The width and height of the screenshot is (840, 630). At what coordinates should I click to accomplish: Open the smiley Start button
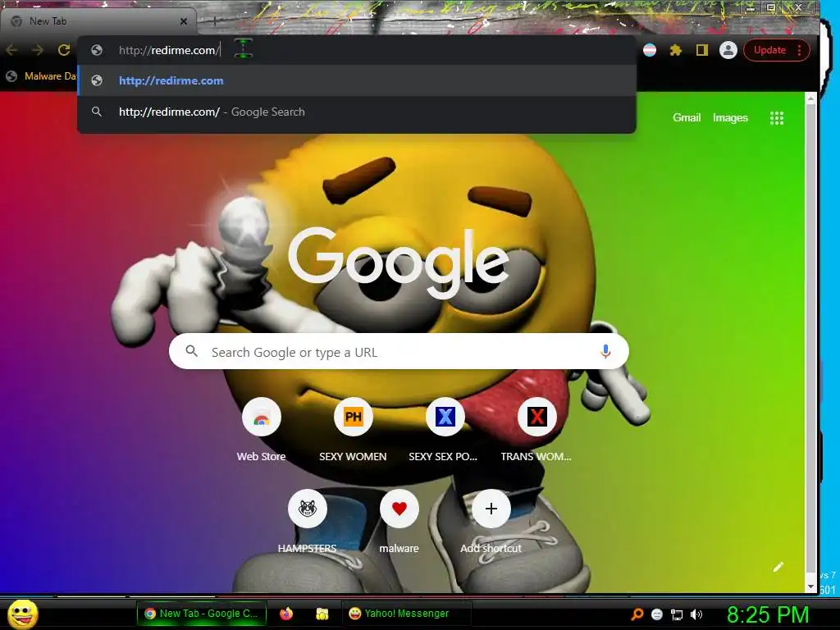point(22,614)
